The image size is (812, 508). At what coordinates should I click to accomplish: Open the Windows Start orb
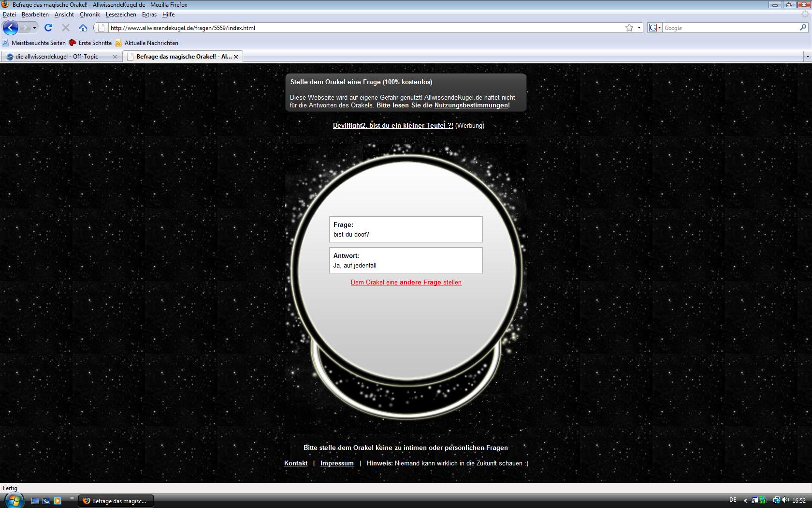coord(14,500)
